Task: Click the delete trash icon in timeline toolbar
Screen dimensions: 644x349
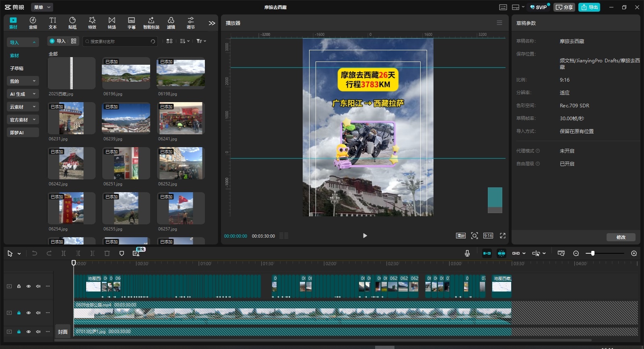Action: [x=107, y=253]
